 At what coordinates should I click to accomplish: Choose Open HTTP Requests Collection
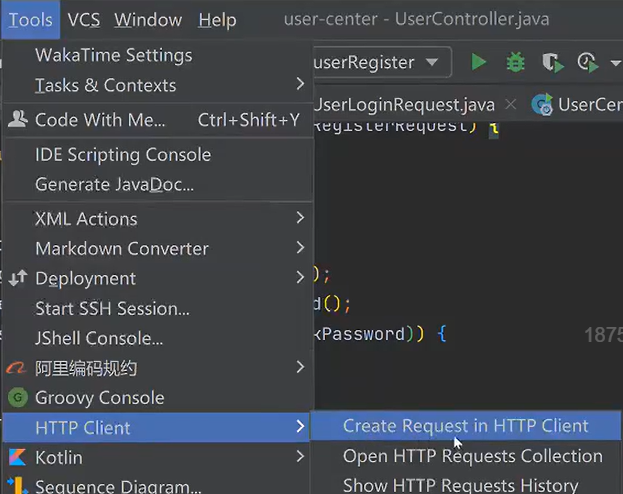pyautogui.click(x=472, y=456)
